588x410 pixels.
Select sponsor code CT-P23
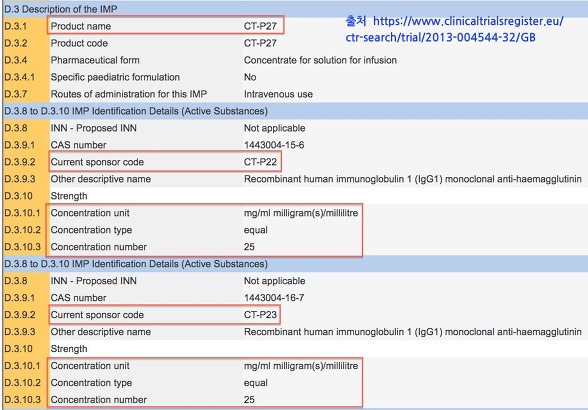point(260,315)
